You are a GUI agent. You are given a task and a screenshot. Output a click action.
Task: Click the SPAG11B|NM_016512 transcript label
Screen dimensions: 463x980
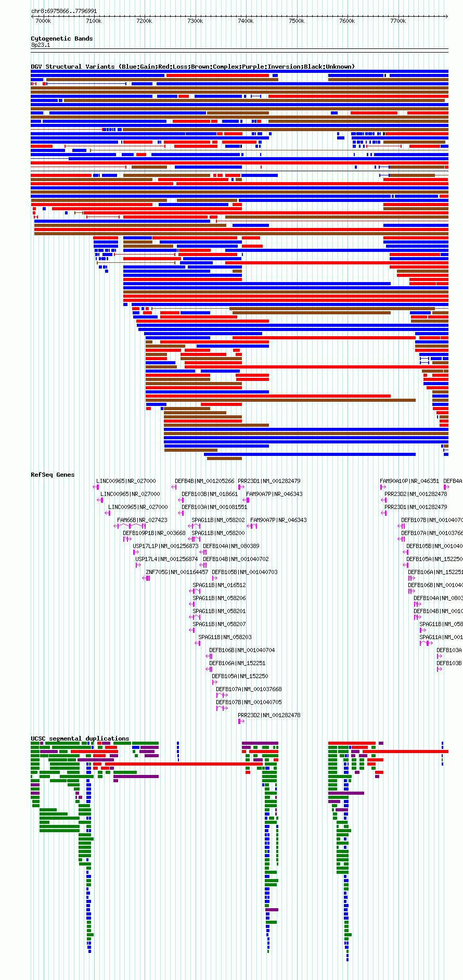(219, 585)
